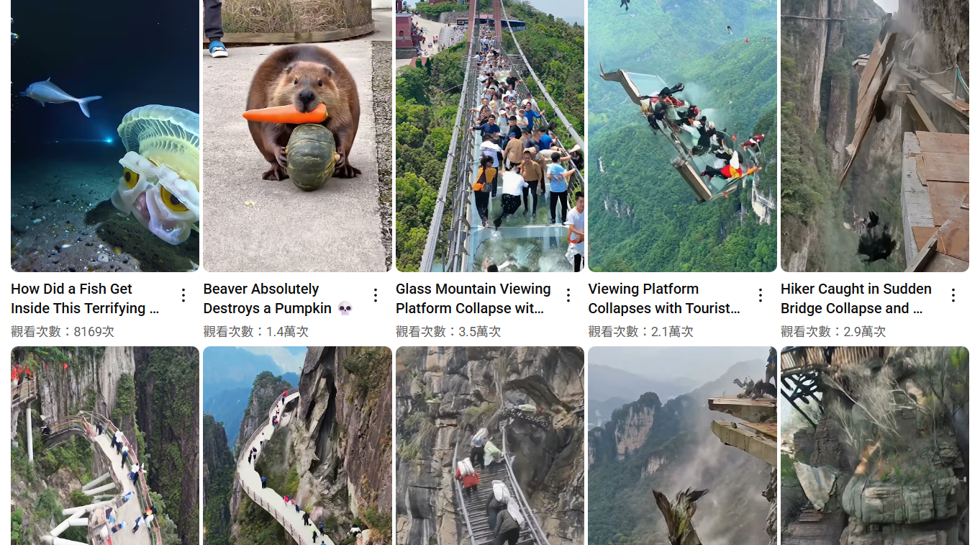Screen dimensions: 980x545
Task: Play the collapsing wooden cliff bridge short
Action: [875, 135]
